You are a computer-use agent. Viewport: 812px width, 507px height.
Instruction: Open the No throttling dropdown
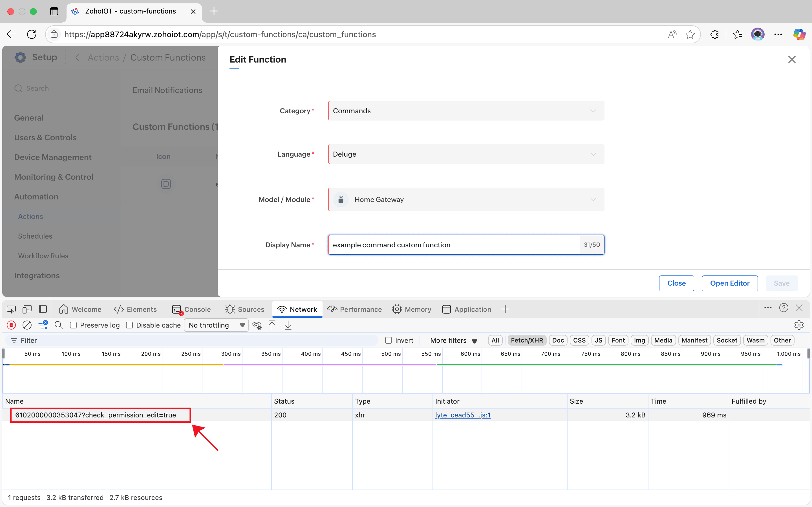tap(216, 325)
